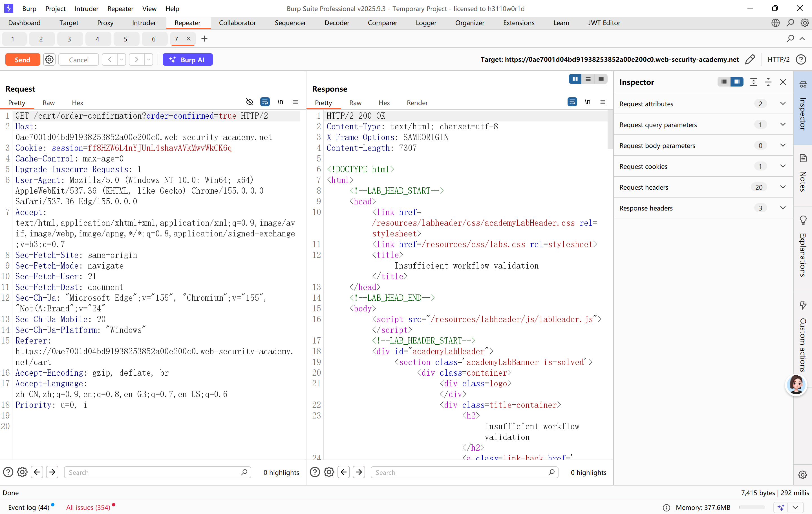Toggle hide non-printable characters in Request

point(250,102)
